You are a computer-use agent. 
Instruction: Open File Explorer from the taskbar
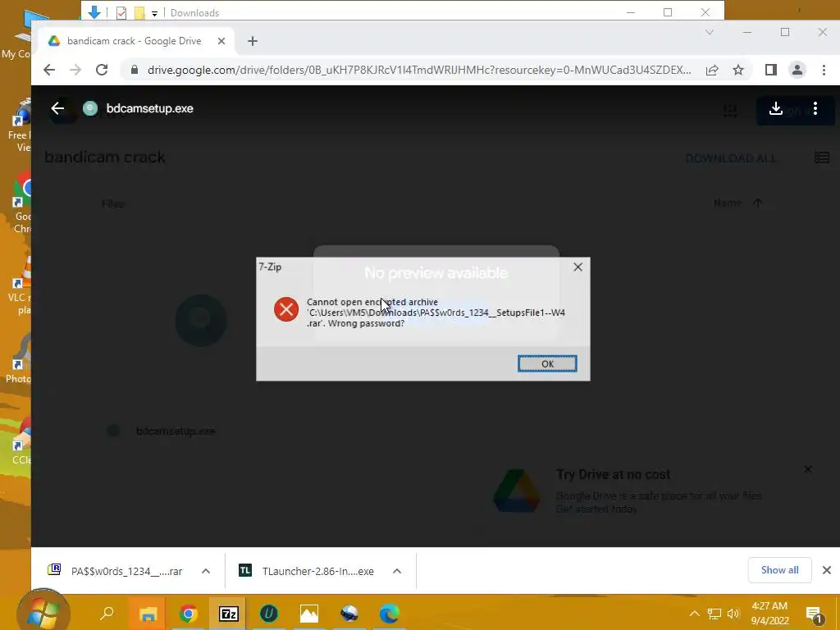coord(148,614)
